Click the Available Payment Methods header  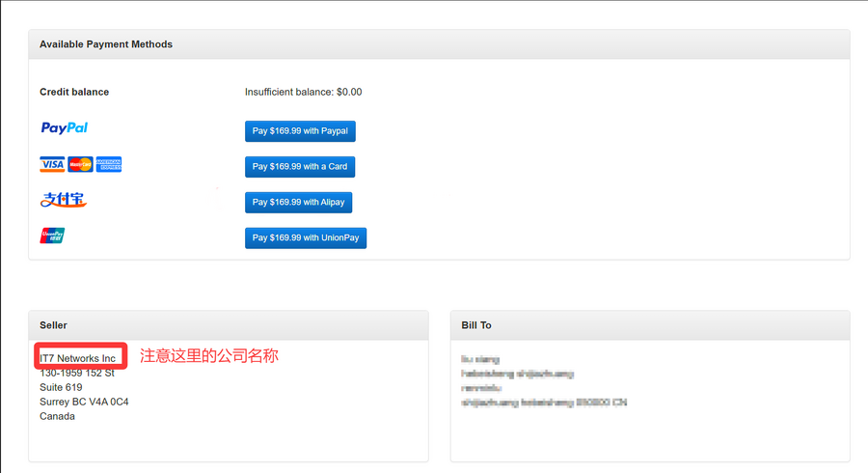(106, 44)
